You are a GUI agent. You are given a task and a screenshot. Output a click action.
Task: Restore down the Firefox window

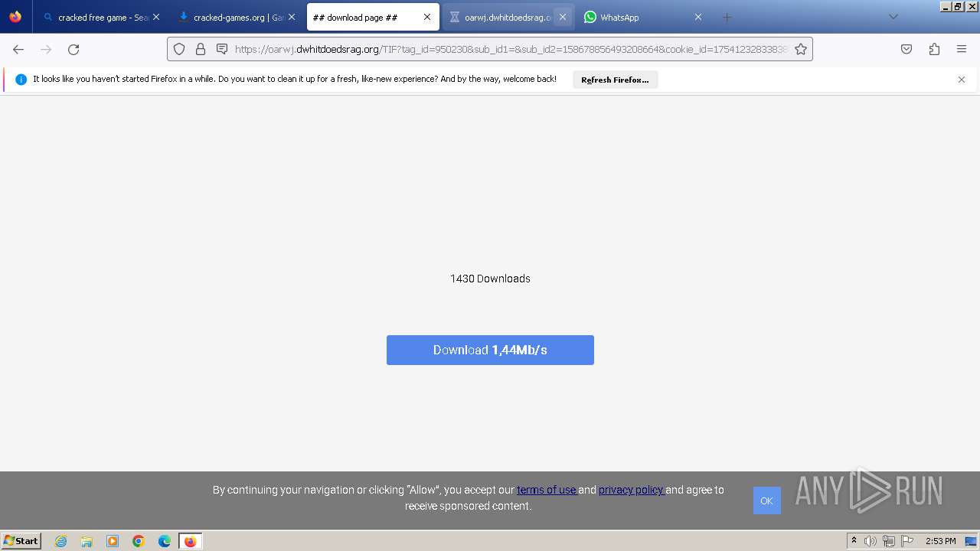tap(957, 6)
